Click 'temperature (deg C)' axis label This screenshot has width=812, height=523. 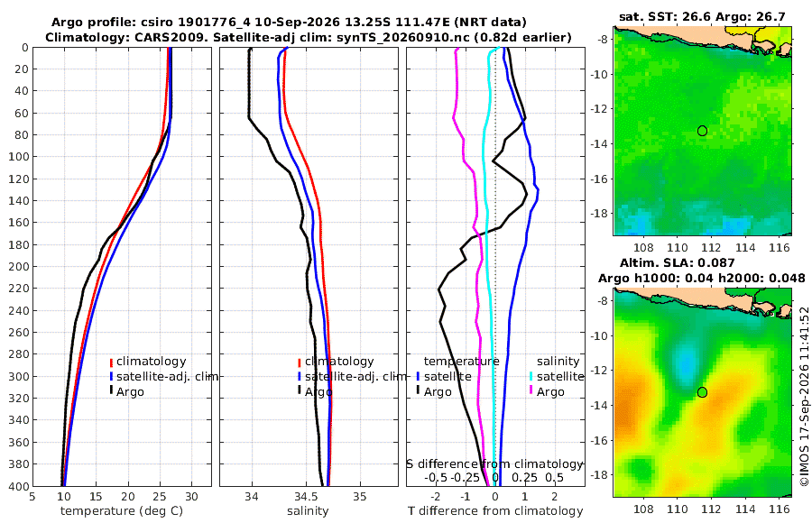point(122,511)
